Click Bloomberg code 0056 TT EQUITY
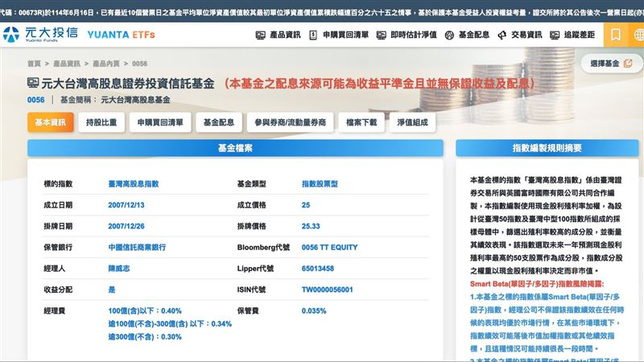The width and height of the screenshot is (644, 362). (329, 247)
